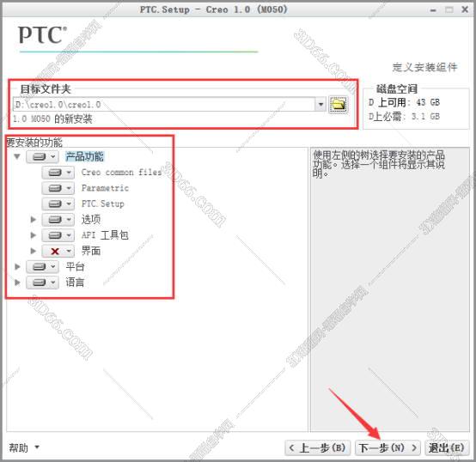Select the 产品功能 tree item
The image size is (476, 462).
pyautogui.click(x=85, y=156)
